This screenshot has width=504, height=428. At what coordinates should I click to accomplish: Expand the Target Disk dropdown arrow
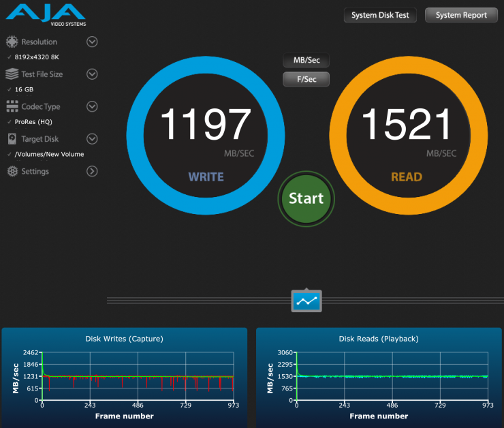point(92,139)
